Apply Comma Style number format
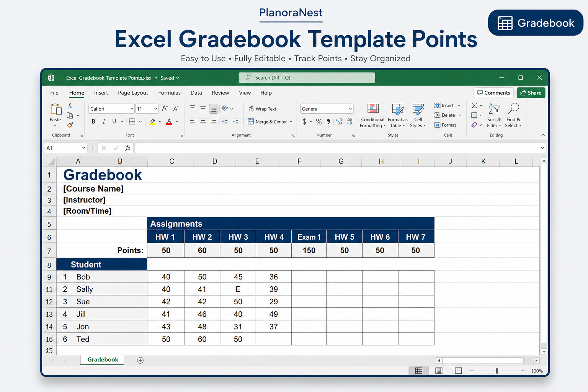Viewport: 588px width, 392px height. [328, 122]
